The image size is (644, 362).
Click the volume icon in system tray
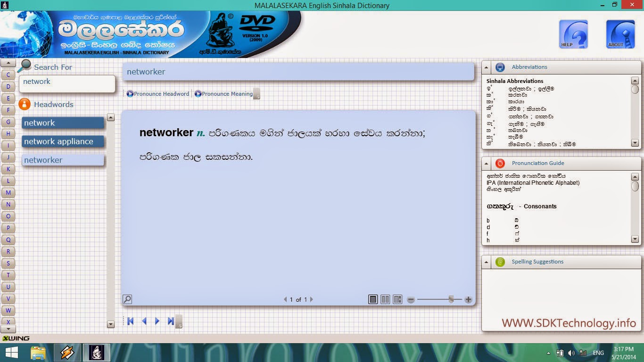[571, 353]
